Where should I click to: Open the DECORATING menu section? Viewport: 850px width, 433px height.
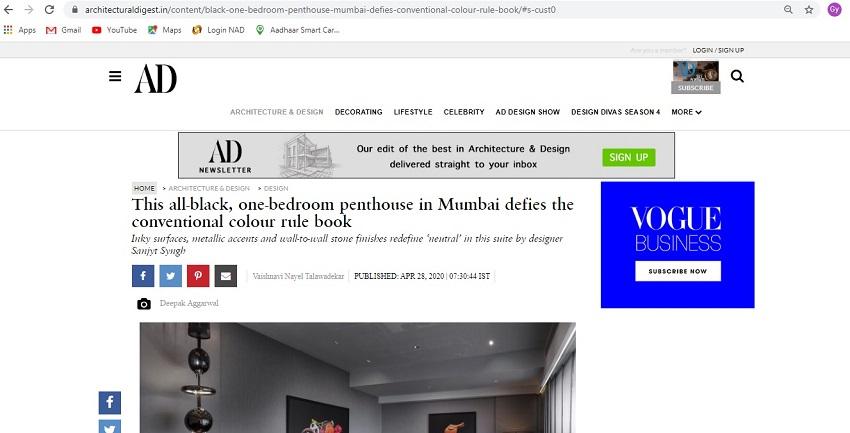tap(358, 112)
